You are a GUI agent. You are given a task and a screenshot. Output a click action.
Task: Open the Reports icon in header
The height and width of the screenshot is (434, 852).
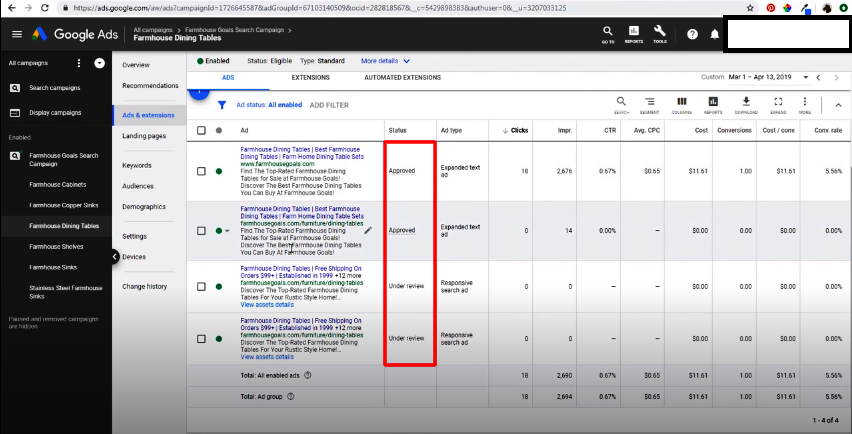[x=634, y=34]
